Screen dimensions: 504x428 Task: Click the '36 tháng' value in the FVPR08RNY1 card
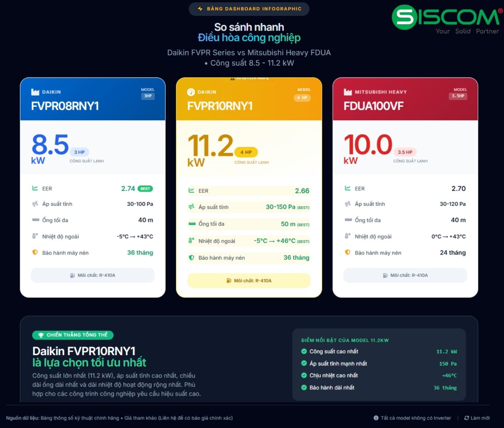[140, 253]
